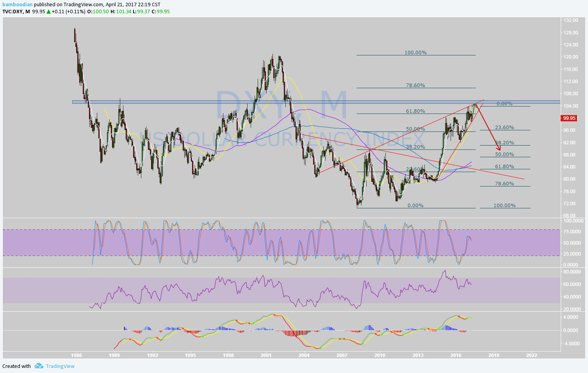Click the +0.11 (+0.11%) change text

[x=69, y=12]
